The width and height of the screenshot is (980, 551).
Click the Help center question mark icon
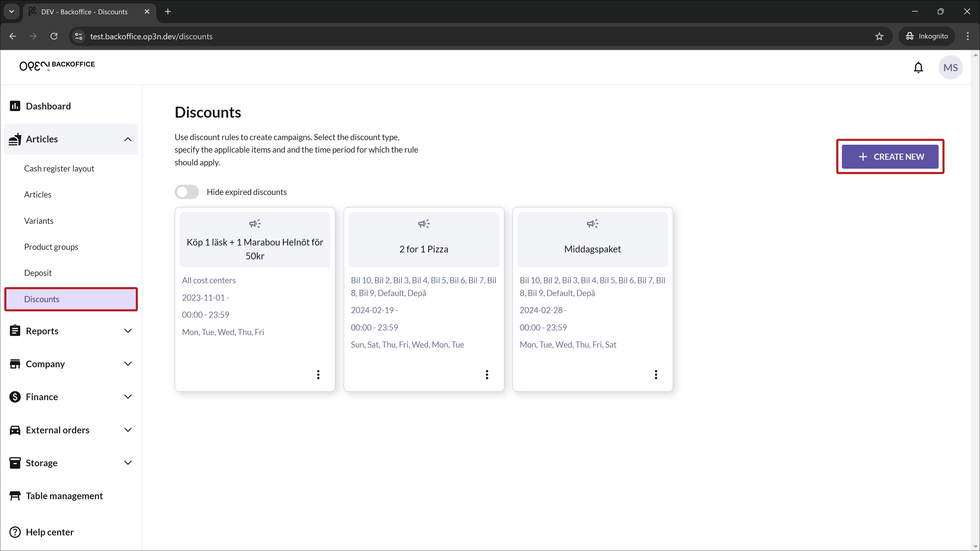tap(15, 532)
